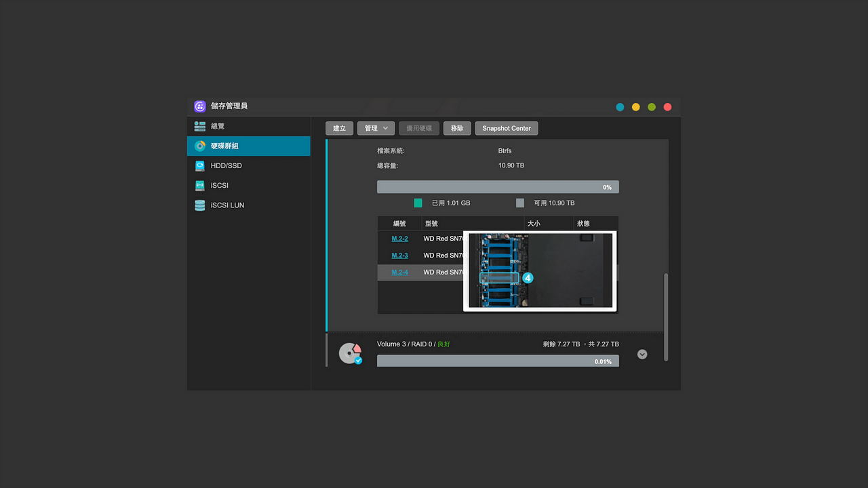
Task: Click the iSCSI icon in sidebar
Action: (x=200, y=185)
